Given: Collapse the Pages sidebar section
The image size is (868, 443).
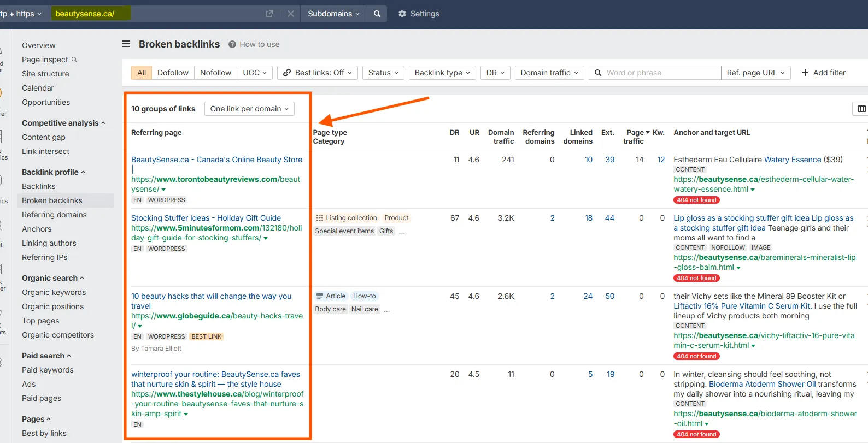Looking at the screenshot, I should click(x=49, y=420).
